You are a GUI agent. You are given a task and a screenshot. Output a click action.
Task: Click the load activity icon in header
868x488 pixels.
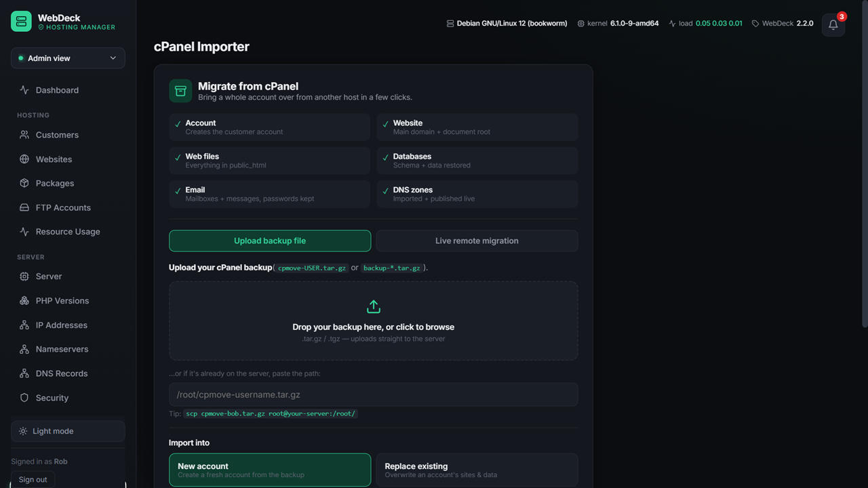click(672, 23)
